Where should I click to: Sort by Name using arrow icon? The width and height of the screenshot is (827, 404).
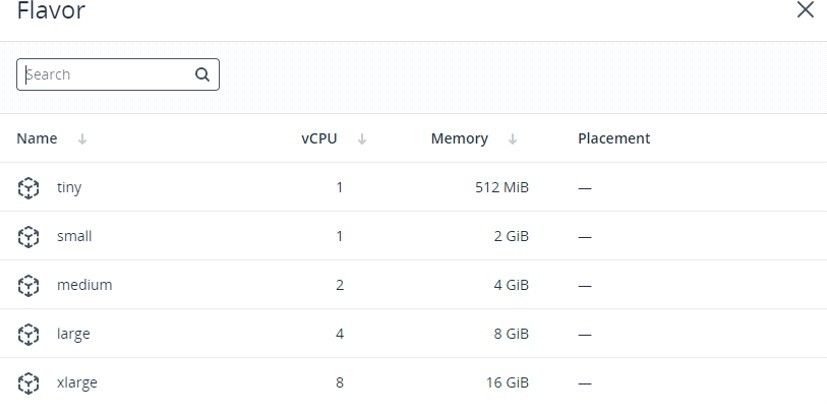(82, 139)
